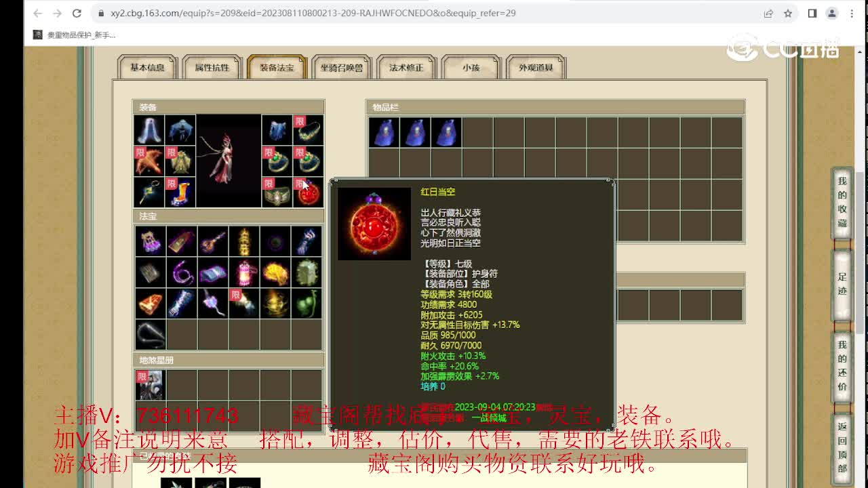Viewport: 868px width, 488px height.
Task: Click the green-gem ring below the blue cape
Action: [277, 161]
